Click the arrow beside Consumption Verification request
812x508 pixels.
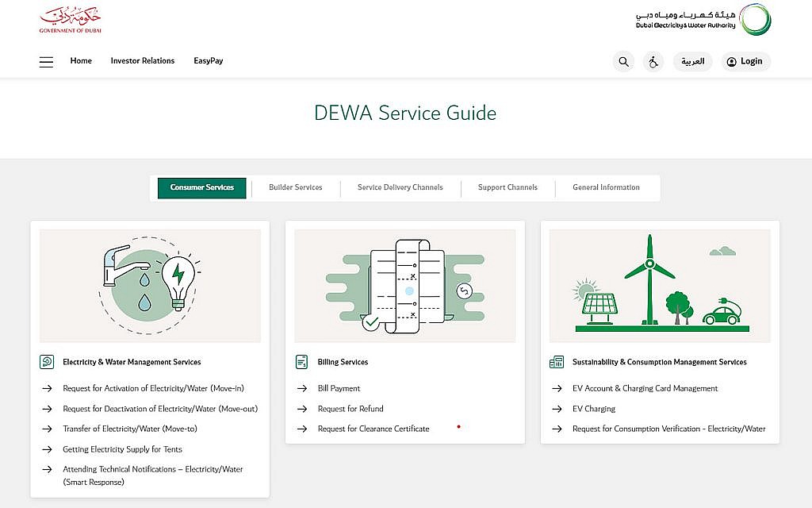click(557, 429)
